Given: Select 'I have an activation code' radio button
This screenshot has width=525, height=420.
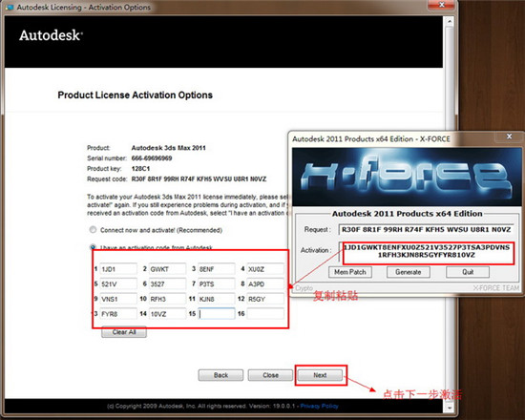Looking at the screenshot, I should click(x=93, y=247).
